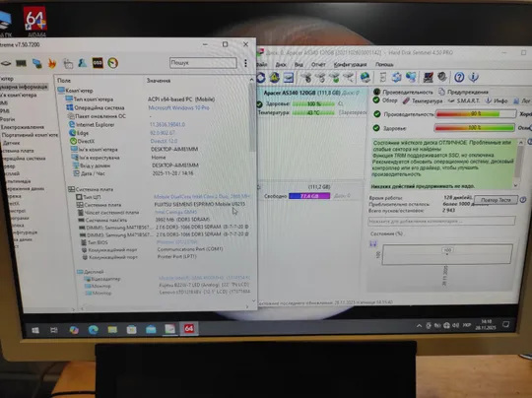Click the disk panel icon in Hard Disk Sentinel toolbar
The width and height of the screenshot is (532, 398).
tap(289, 78)
